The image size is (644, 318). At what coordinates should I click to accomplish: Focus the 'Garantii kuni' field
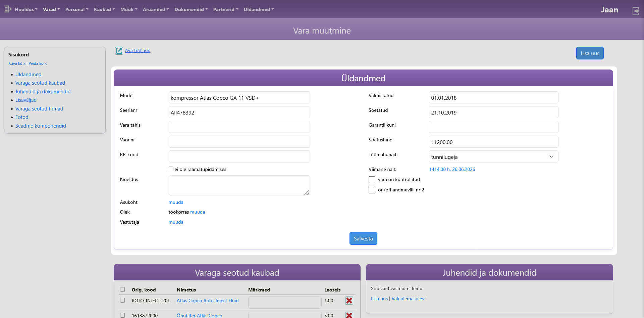(x=493, y=127)
